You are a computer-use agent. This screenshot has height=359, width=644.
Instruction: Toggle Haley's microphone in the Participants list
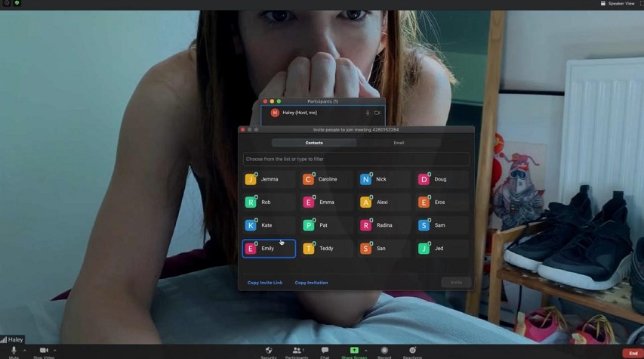368,113
